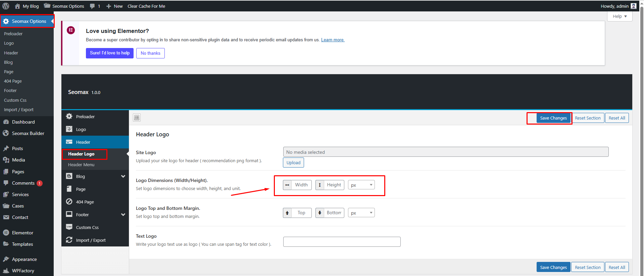Click the expand all sections icon
The image size is (644, 276).
pos(137,118)
